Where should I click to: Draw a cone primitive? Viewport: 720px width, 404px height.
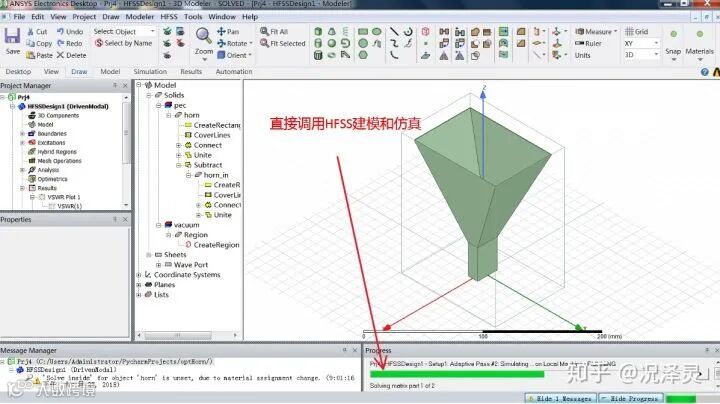(x=332, y=32)
